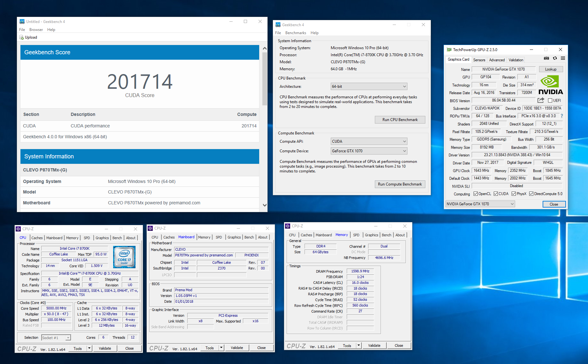The height and width of the screenshot is (364, 588).
Task: Open the Help menu in Geekbench 4 benchmark window
Action: pos(314,33)
